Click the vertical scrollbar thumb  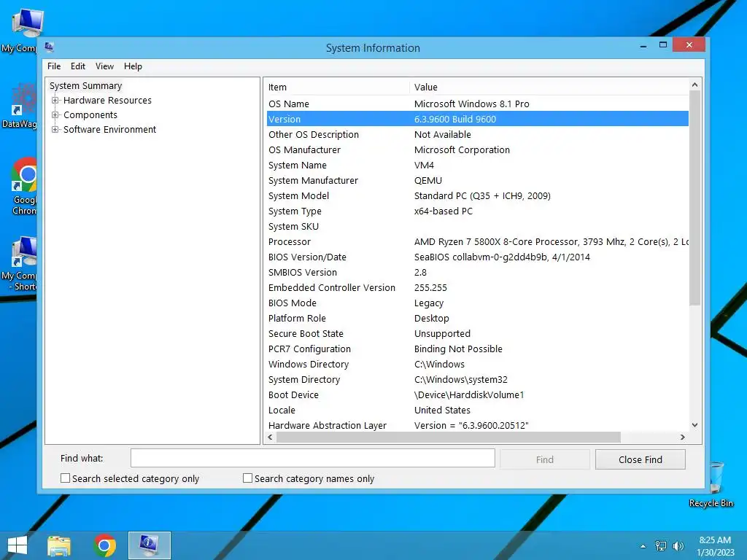point(694,198)
